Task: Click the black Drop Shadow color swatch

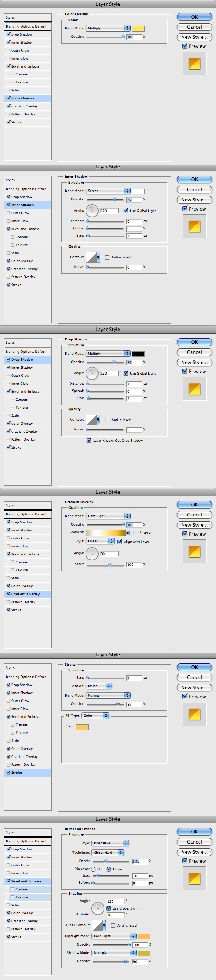Action: coord(138,354)
